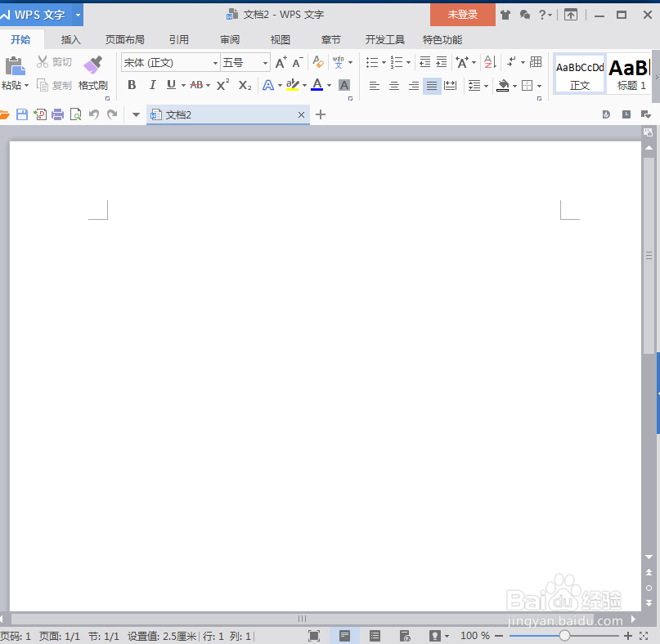Click the Copy icon
Viewport: 660px width, 644px height.
tap(42, 85)
